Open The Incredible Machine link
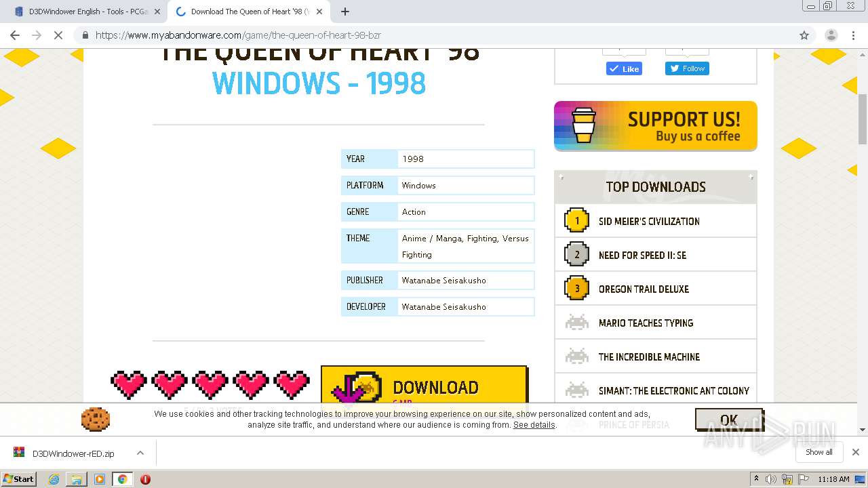This screenshot has height=488, width=868. tap(649, 357)
